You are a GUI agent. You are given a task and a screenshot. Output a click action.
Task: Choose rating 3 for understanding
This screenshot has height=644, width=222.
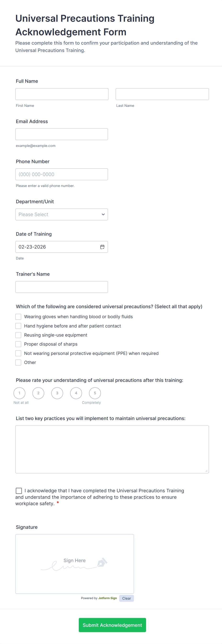point(57,393)
